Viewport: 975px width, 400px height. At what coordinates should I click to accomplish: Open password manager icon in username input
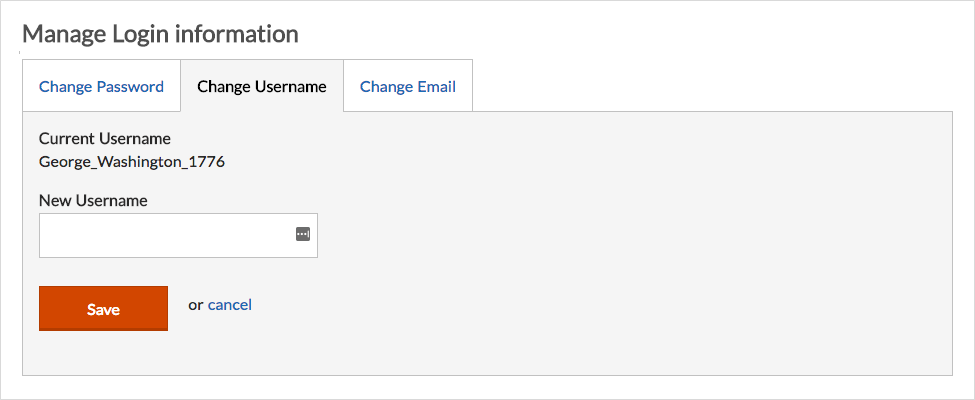point(303,235)
